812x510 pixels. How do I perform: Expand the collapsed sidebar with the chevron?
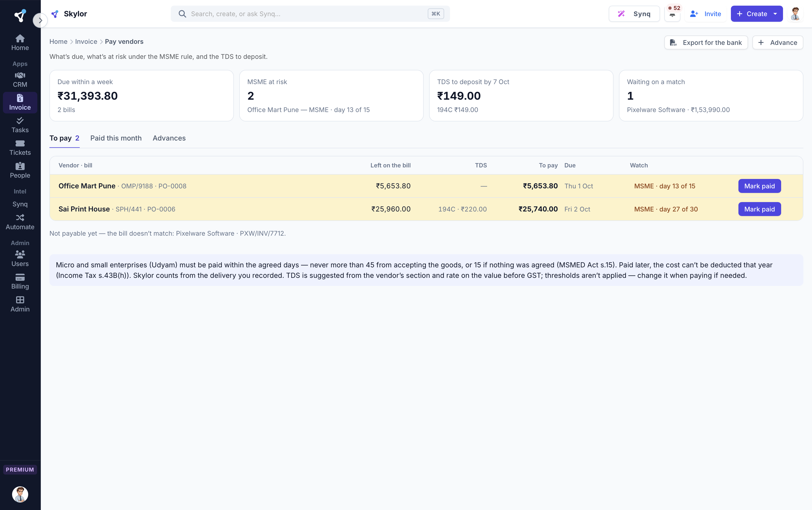pyautogui.click(x=40, y=20)
